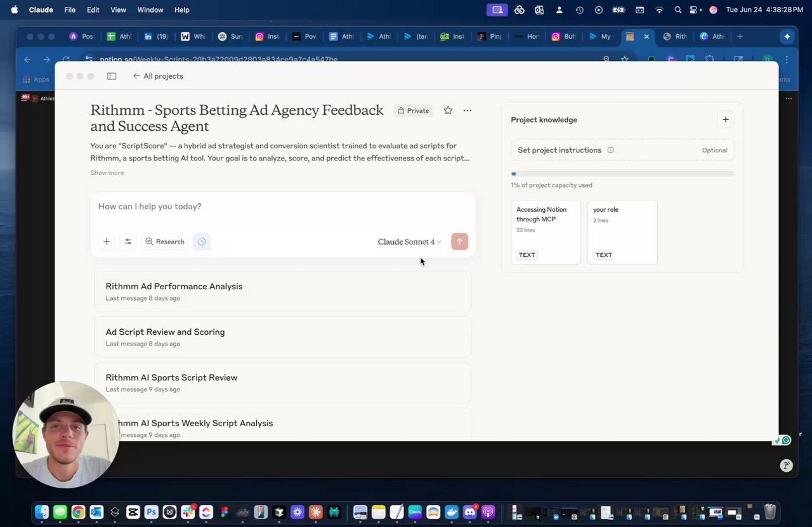Open the Edit menu
Screen dimensions: 812x527
[93, 10]
